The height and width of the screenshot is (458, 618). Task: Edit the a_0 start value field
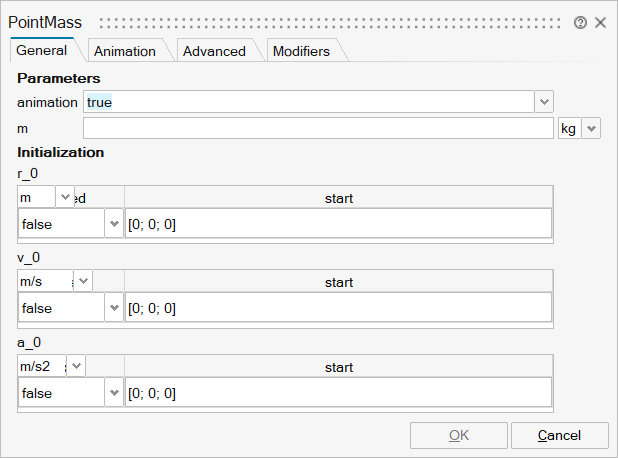338,393
